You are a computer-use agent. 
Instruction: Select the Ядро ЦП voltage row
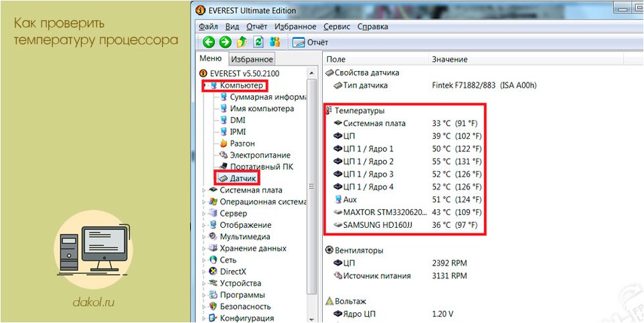[x=394, y=314]
